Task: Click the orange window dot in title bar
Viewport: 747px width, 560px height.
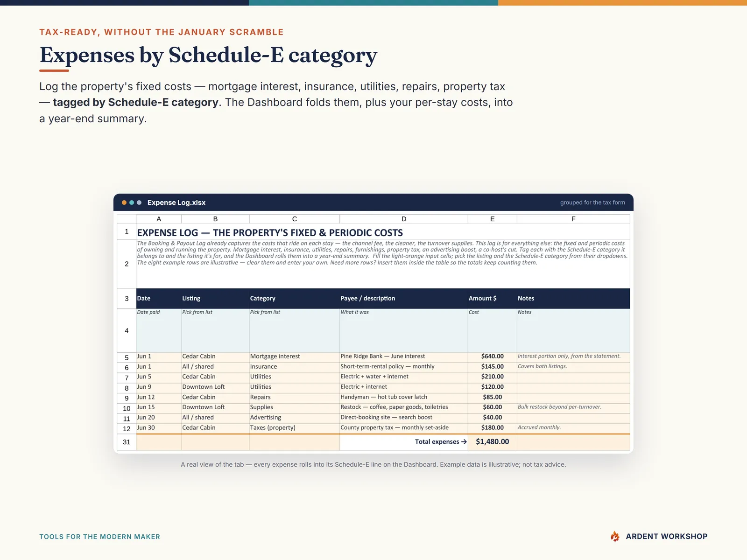Action: tap(124, 203)
